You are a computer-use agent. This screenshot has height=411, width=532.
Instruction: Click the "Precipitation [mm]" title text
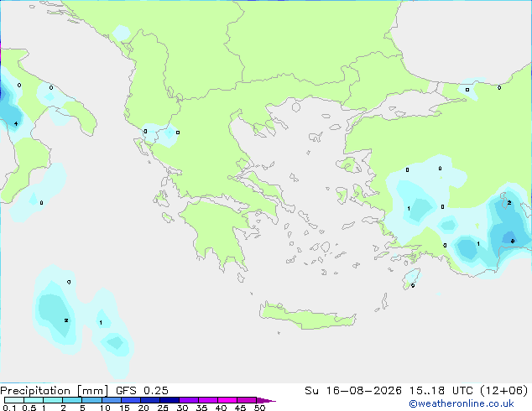54,391
